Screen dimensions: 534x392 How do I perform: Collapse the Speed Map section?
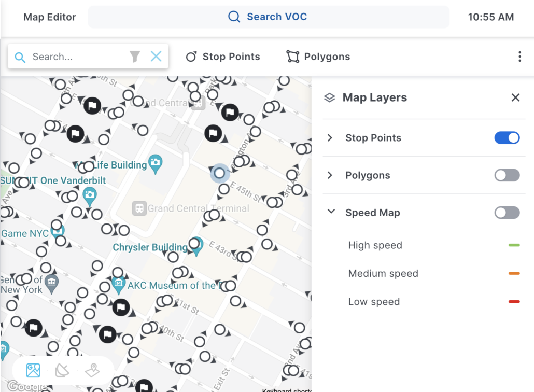[x=331, y=212]
